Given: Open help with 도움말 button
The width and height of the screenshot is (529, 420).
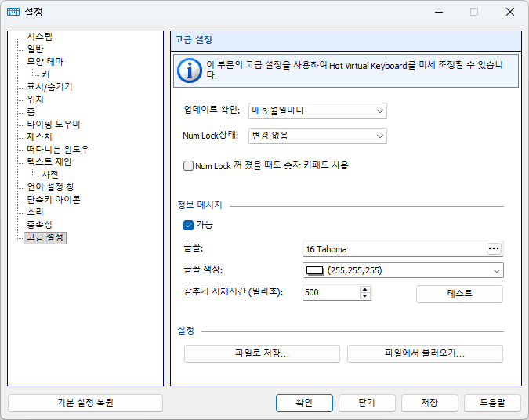Looking at the screenshot, I should click(493, 403).
